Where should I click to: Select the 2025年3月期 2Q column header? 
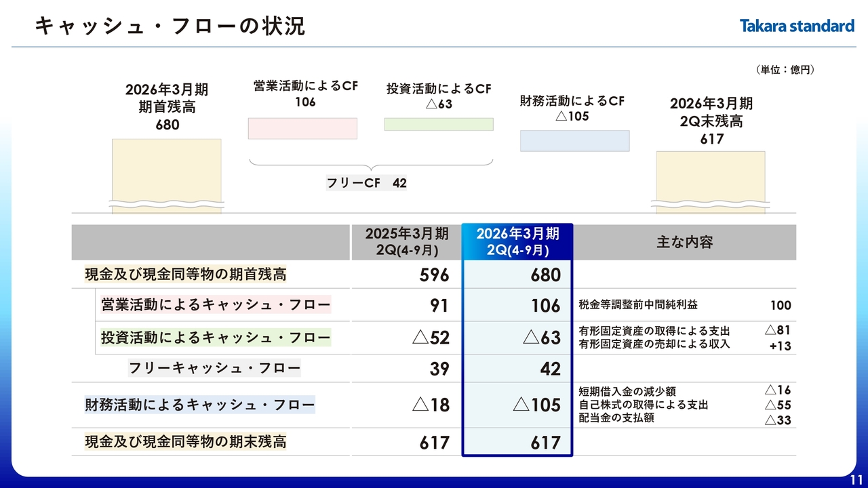(406, 242)
